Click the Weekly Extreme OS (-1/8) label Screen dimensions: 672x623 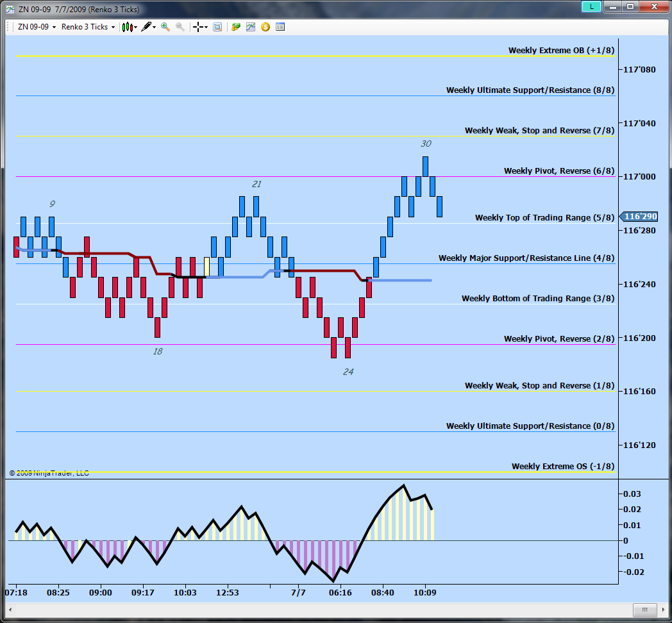coord(563,466)
